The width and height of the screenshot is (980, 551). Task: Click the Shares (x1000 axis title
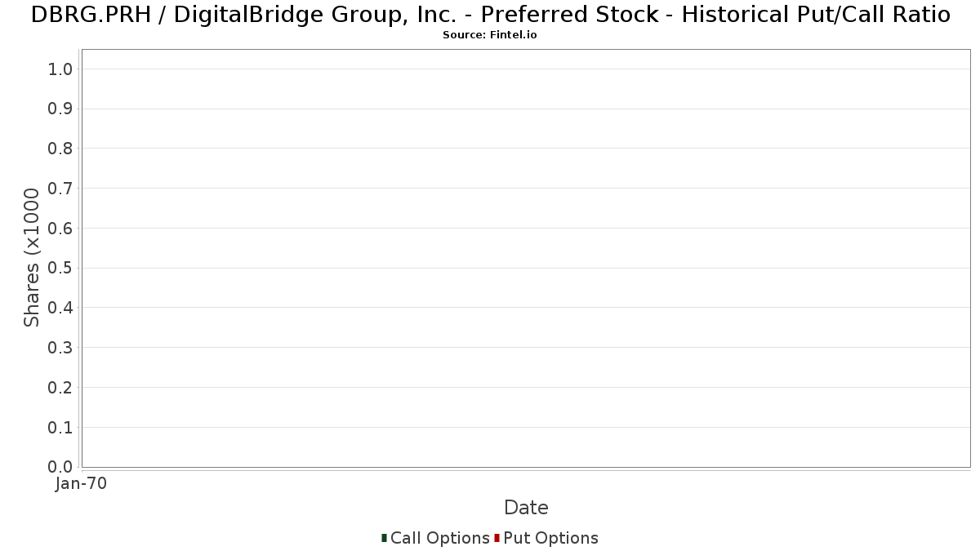[x=32, y=257]
